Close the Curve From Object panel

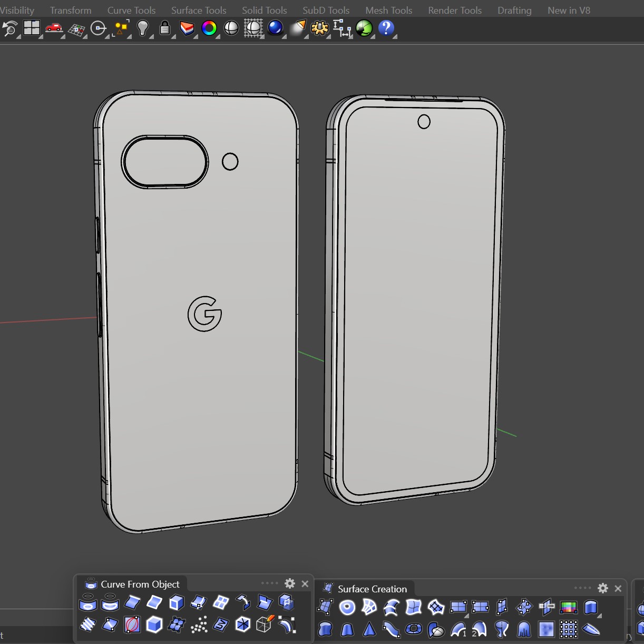(x=305, y=583)
